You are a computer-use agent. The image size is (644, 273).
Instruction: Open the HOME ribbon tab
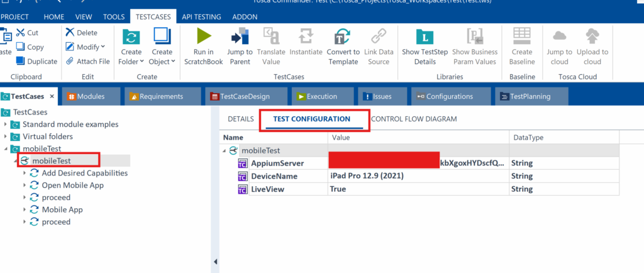click(x=54, y=17)
